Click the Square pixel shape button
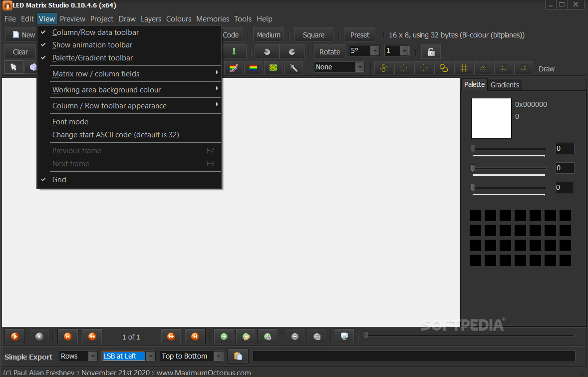 tap(313, 35)
